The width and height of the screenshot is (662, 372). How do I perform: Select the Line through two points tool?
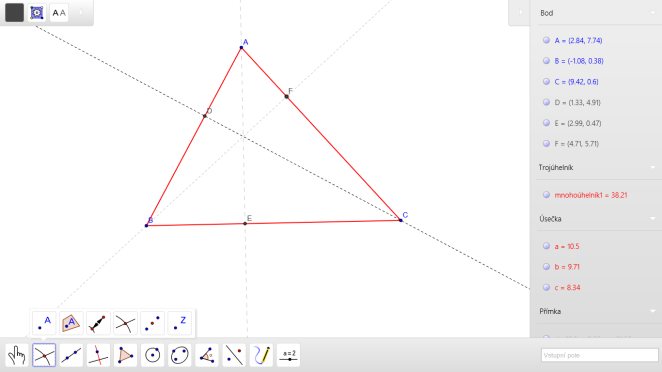tap(71, 355)
